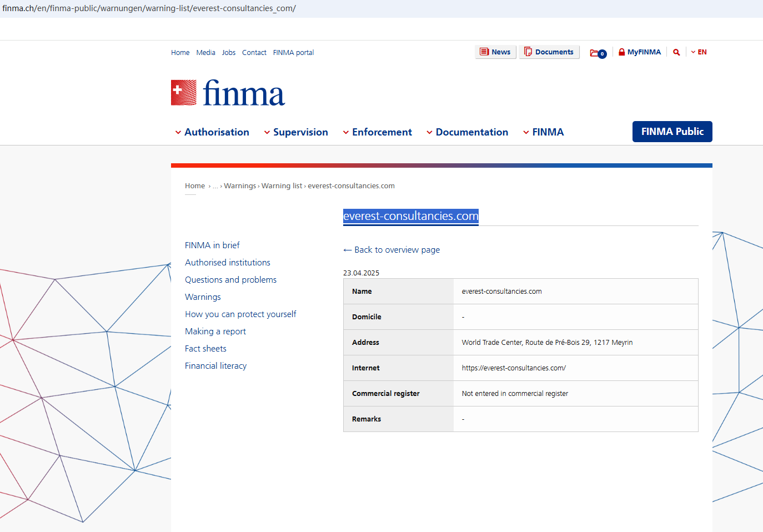The image size is (763, 532).
Task: Select Questions and problems sidebar item
Action: [x=231, y=280]
